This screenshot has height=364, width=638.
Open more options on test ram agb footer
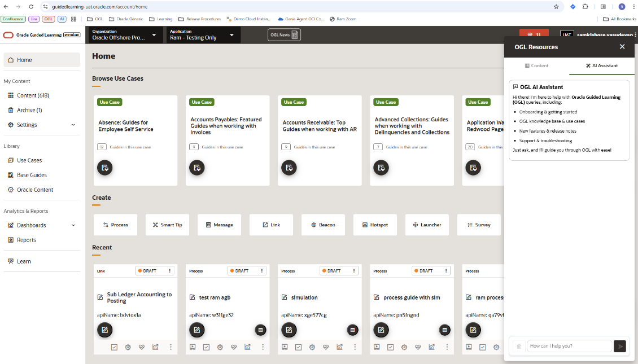(x=263, y=347)
